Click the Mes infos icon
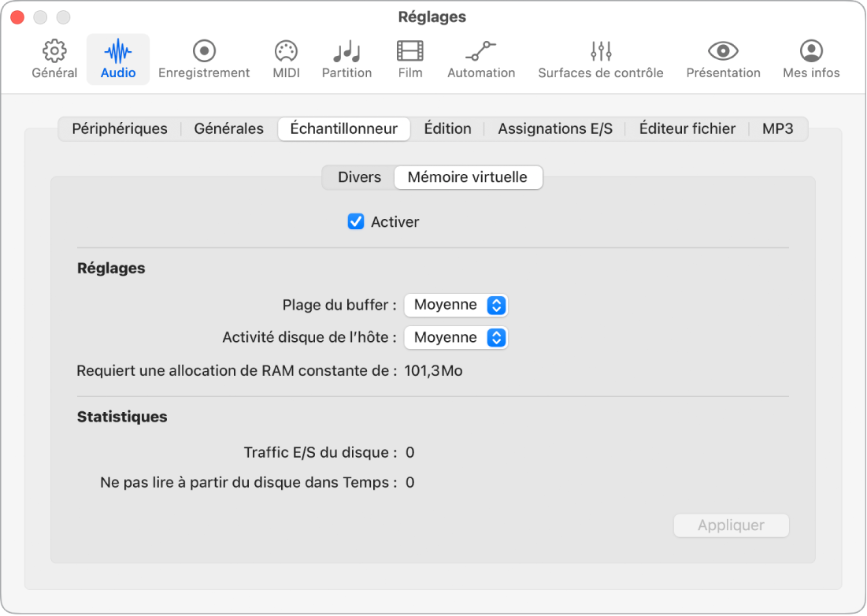Viewport: 867px width, 616px height. coord(810,58)
